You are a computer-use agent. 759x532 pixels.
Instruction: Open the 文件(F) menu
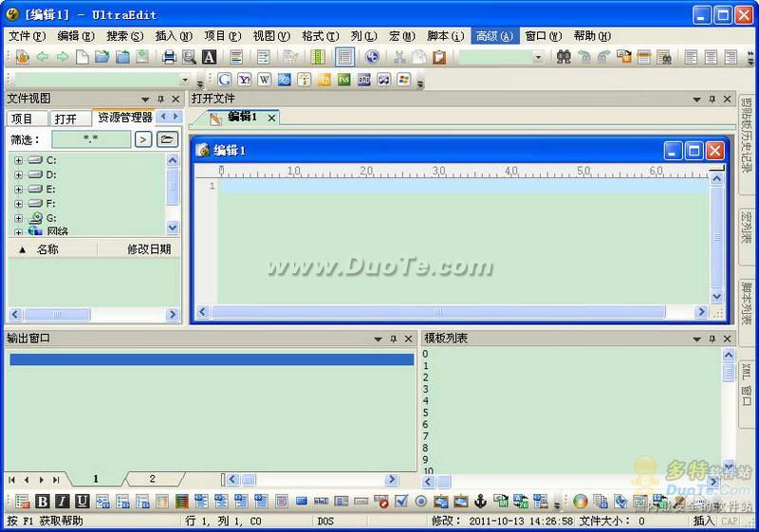coord(28,36)
